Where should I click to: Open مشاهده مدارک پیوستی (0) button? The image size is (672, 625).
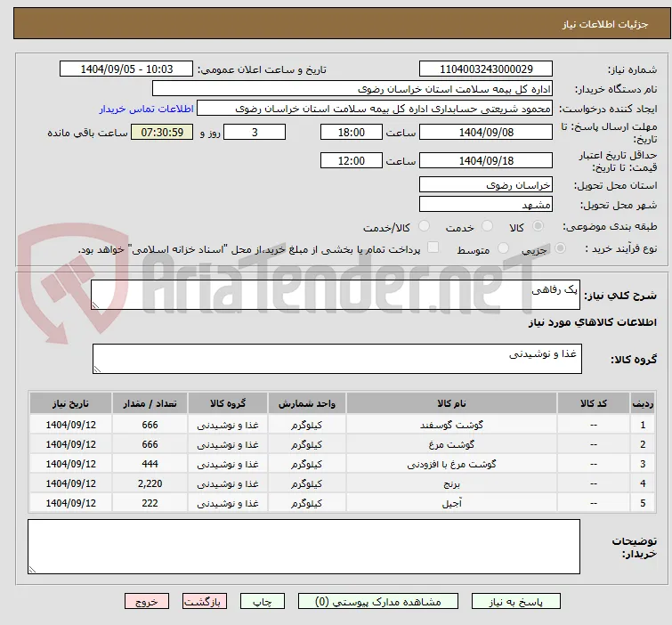click(x=378, y=602)
